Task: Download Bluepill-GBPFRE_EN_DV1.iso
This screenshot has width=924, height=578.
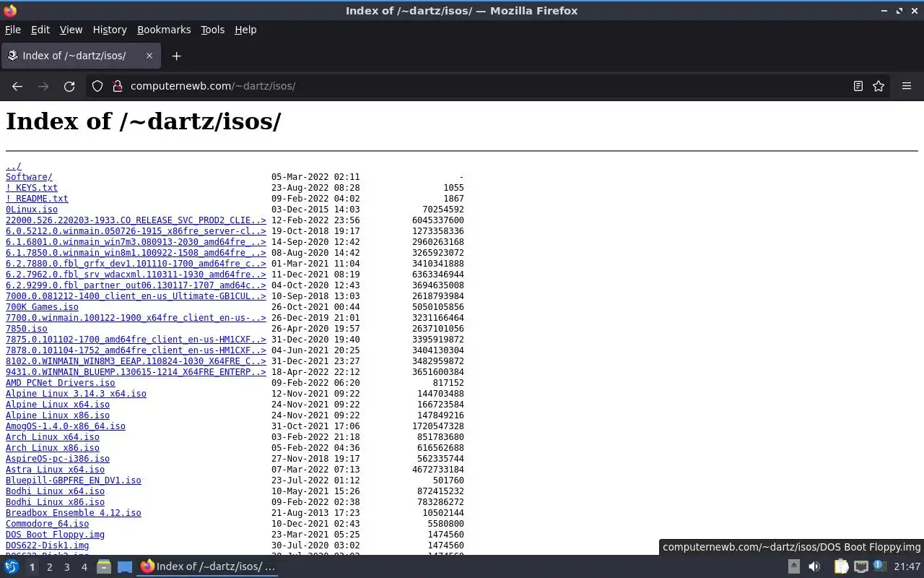Action: (x=74, y=480)
